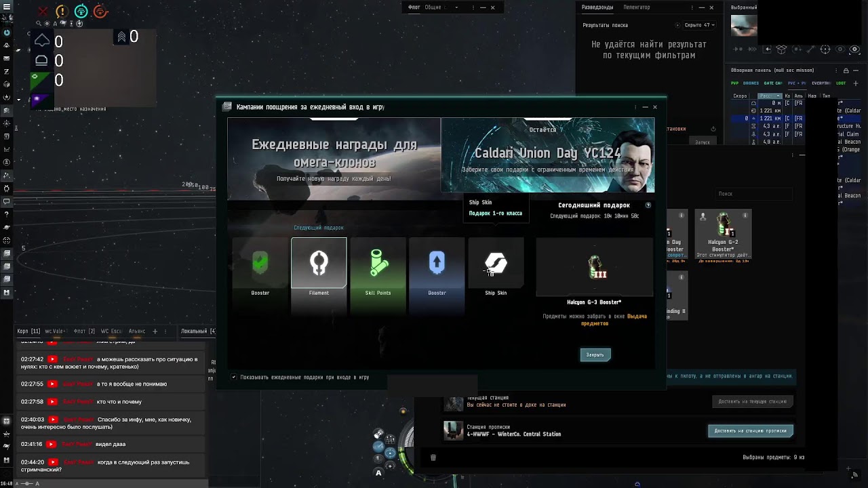Select the LOOT overview tab
The image size is (868, 488).
click(x=841, y=83)
